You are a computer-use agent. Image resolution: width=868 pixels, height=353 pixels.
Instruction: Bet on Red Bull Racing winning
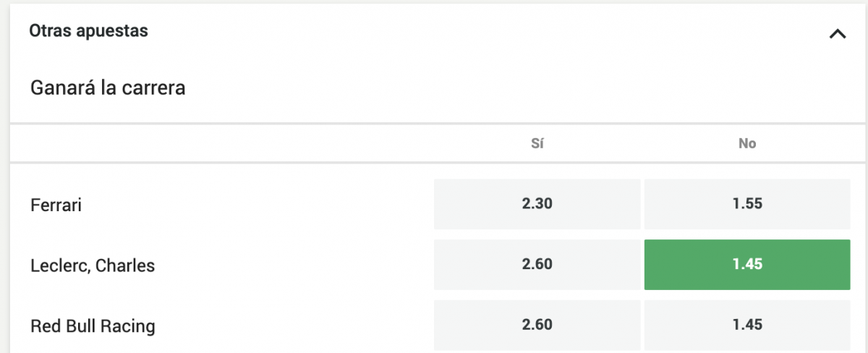tap(537, 326)
